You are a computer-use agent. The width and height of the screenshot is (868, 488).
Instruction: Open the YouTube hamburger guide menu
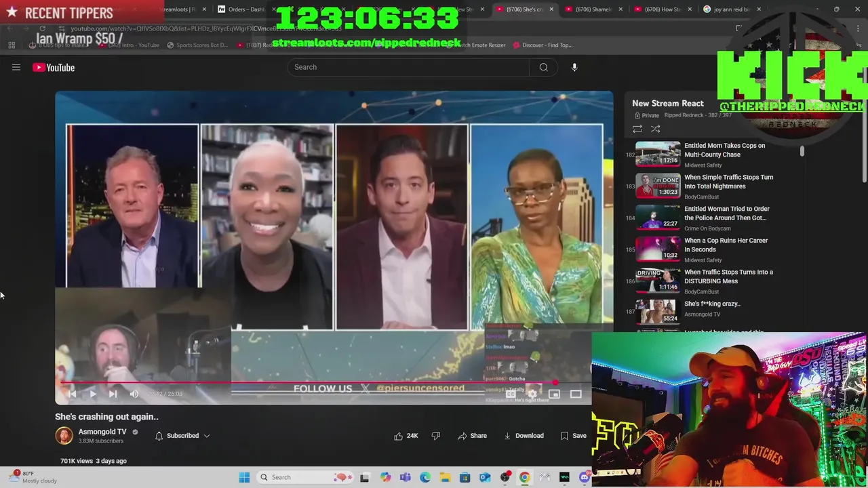click(16, 67)
